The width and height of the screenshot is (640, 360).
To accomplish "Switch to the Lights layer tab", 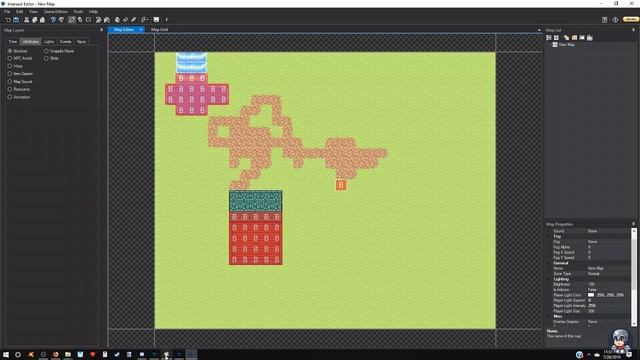I will pyautogui.click(x=49, y=42).
